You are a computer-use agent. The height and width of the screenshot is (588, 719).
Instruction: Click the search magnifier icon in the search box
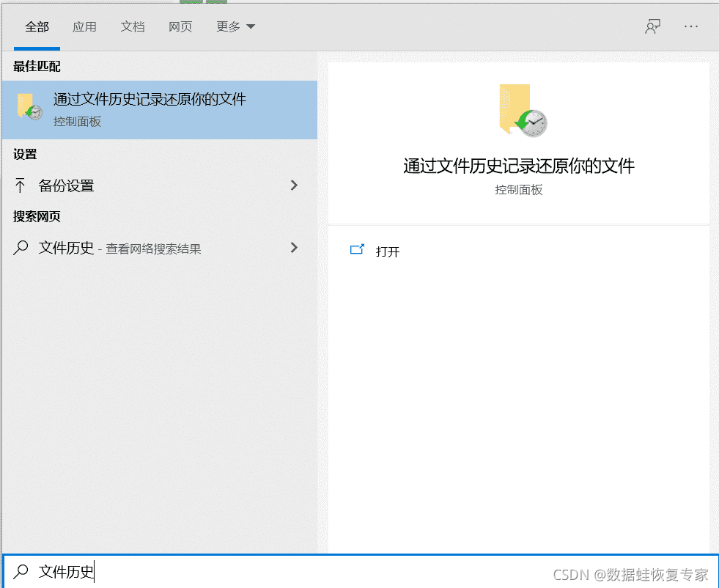tap(21, 571)
